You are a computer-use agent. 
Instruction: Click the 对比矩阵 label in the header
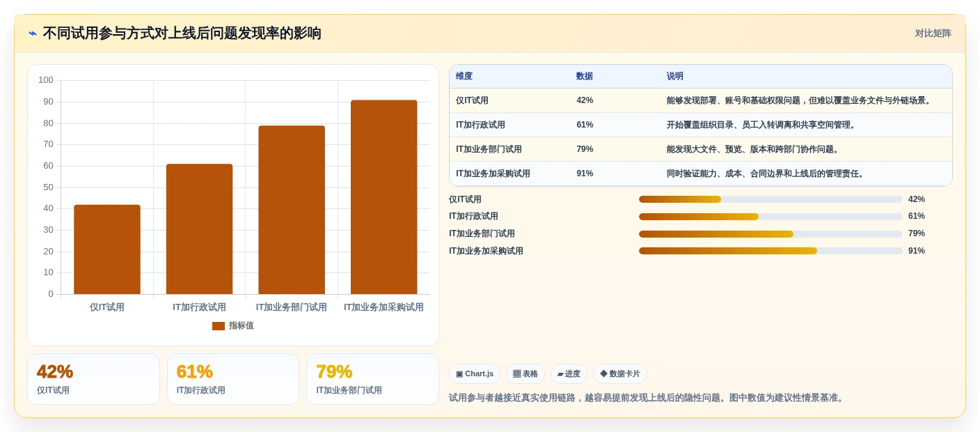(x=933, y=33)
